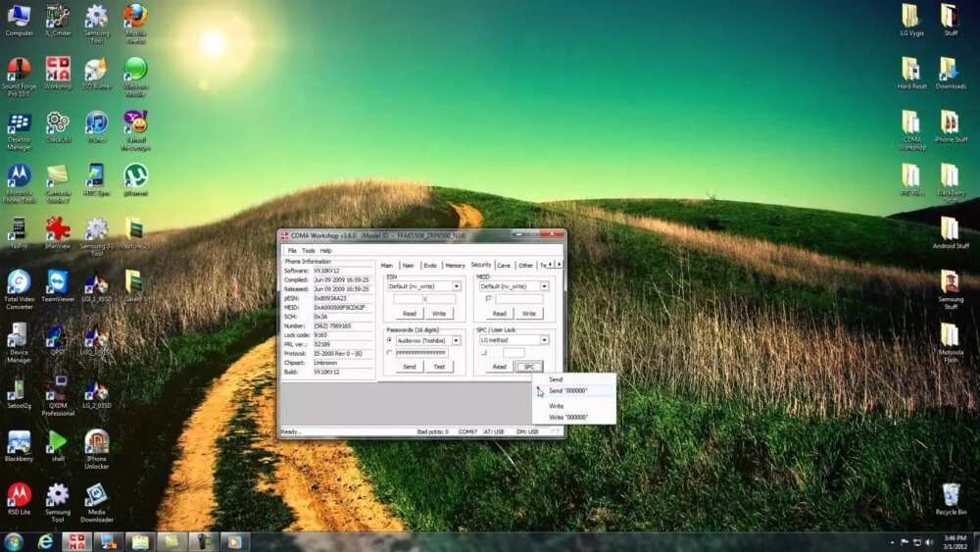Choose plain Send in SPC popup menu
Screen dimensions: 980x552
click(573, 379)
